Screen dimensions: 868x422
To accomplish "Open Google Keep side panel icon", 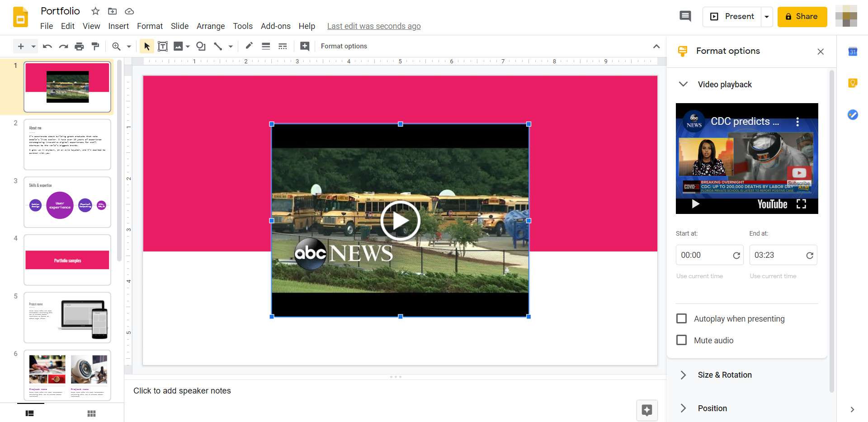I will (853, 83).
